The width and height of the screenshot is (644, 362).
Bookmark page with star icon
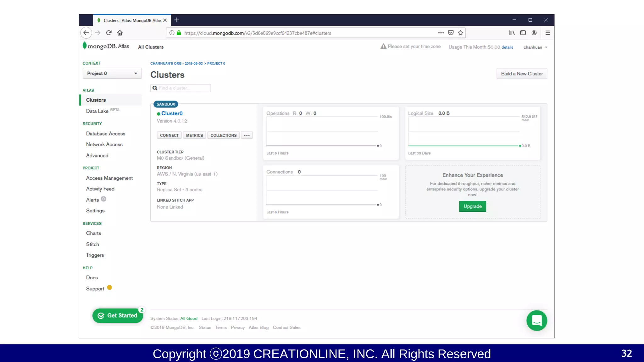tap(461, 33)
